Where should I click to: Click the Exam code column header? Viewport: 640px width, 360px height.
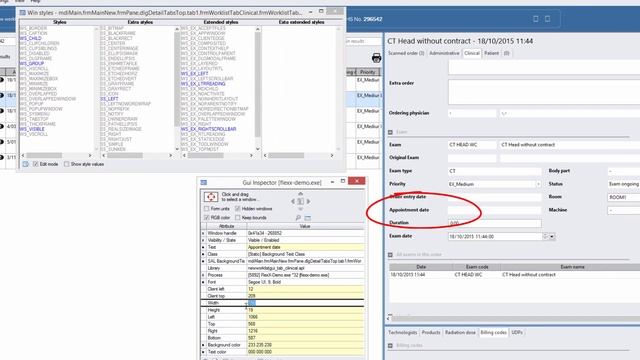coord(477,267)
